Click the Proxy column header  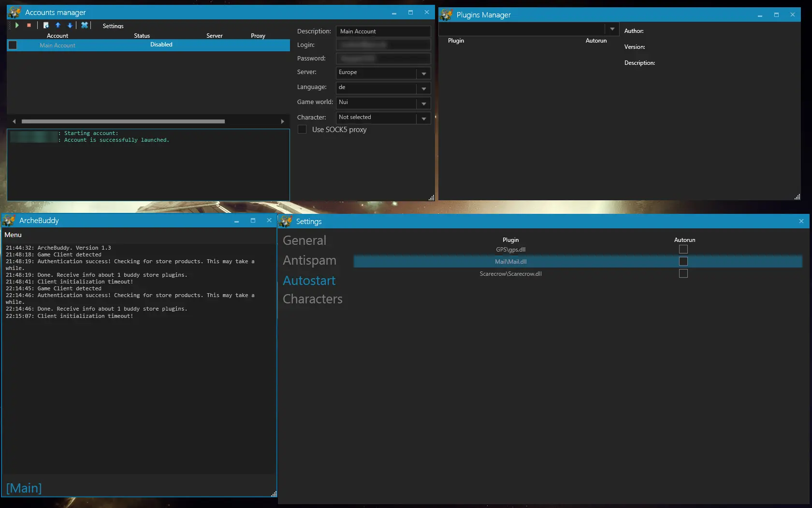258,36
